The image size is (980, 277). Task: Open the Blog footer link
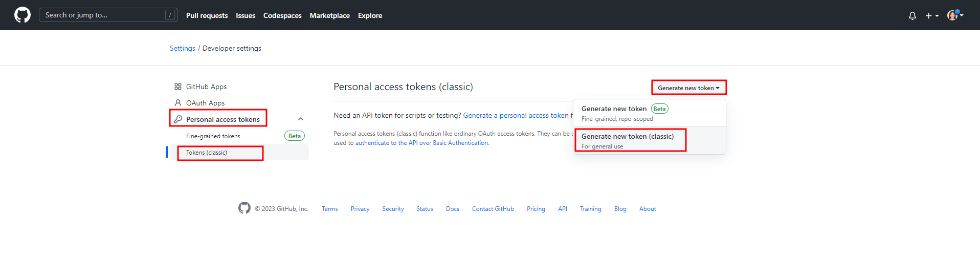point(620,209)
